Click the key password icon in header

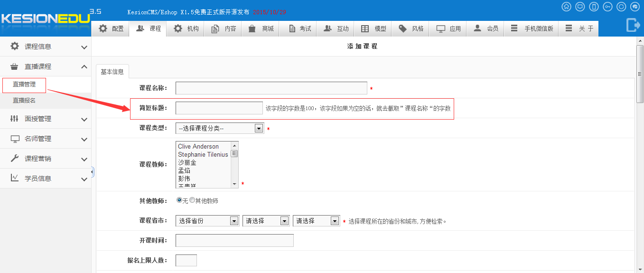tap(607, 7)
